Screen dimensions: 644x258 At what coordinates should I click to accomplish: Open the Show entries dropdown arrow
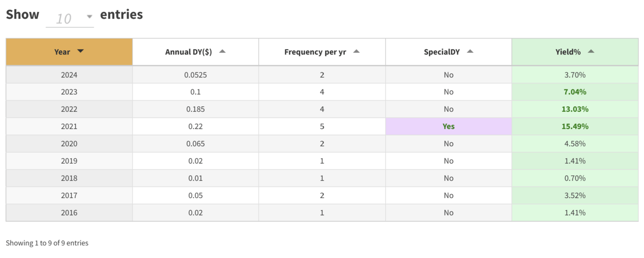coord(89,16)
